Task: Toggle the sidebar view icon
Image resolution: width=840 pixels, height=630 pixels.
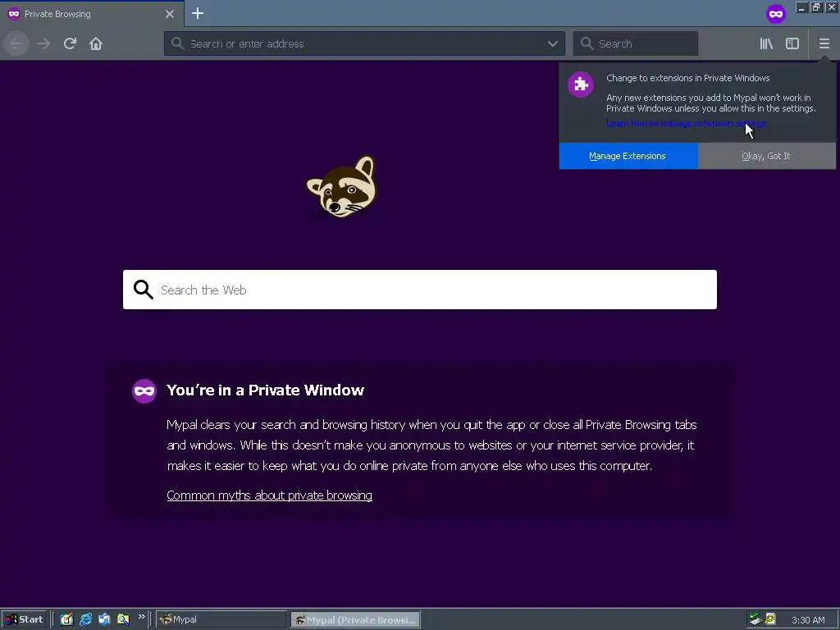Action: tap(792, 43)
